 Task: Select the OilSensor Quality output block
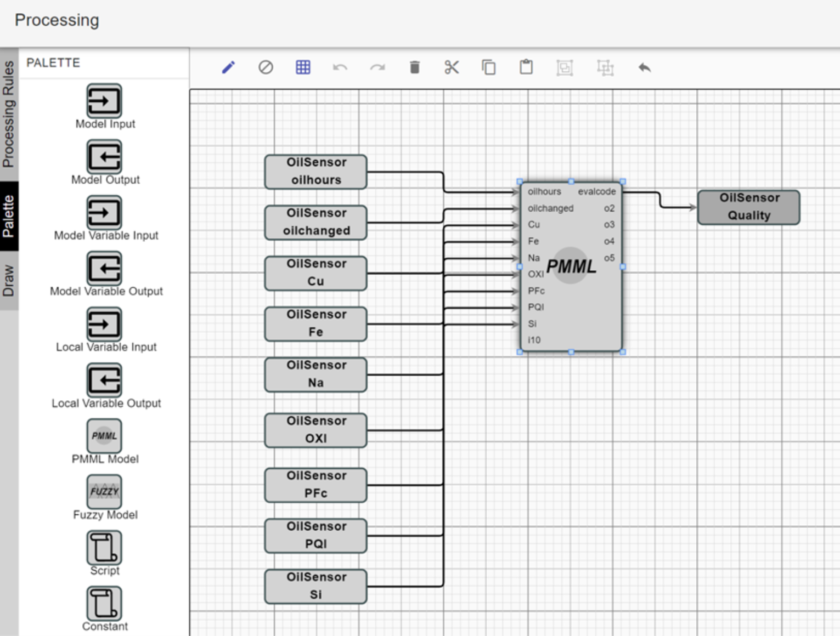point(748,207)
